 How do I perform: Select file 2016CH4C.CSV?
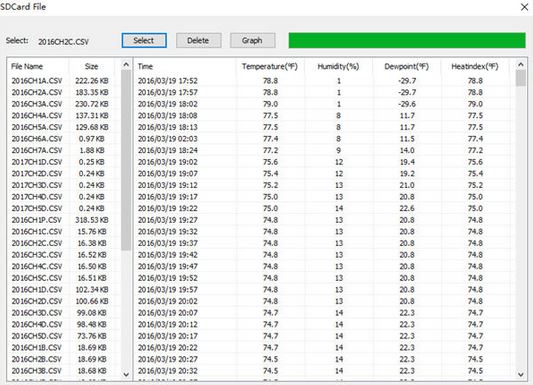point(37,266)
